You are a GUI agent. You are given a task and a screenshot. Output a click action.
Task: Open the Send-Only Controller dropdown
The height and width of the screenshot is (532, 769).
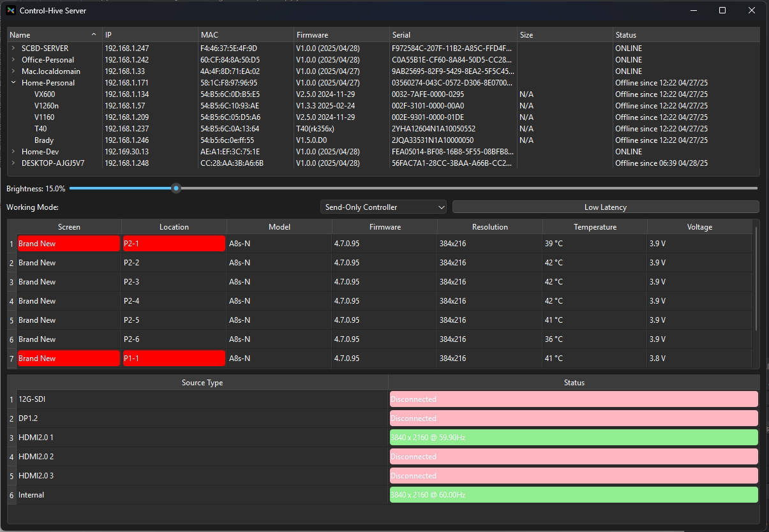(384, 207)
